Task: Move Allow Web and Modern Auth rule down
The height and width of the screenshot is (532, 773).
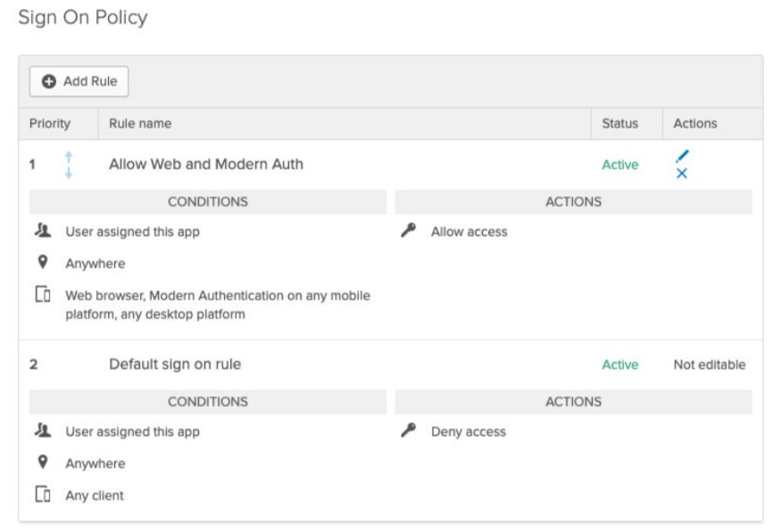Action: coord(68,172)
